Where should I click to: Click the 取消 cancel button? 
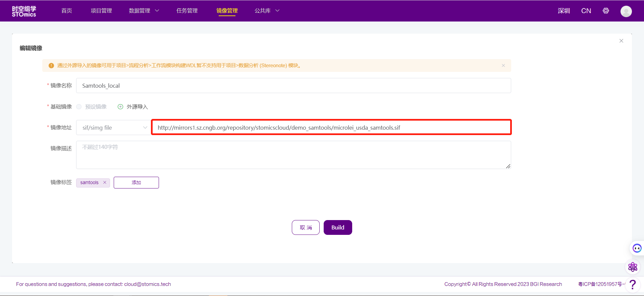click(x=306, y=227)
